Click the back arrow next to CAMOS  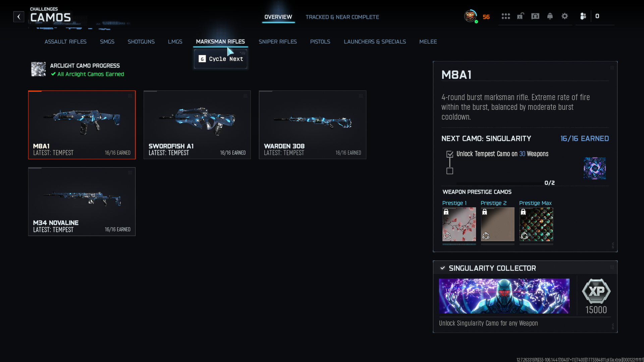(19, 17)
